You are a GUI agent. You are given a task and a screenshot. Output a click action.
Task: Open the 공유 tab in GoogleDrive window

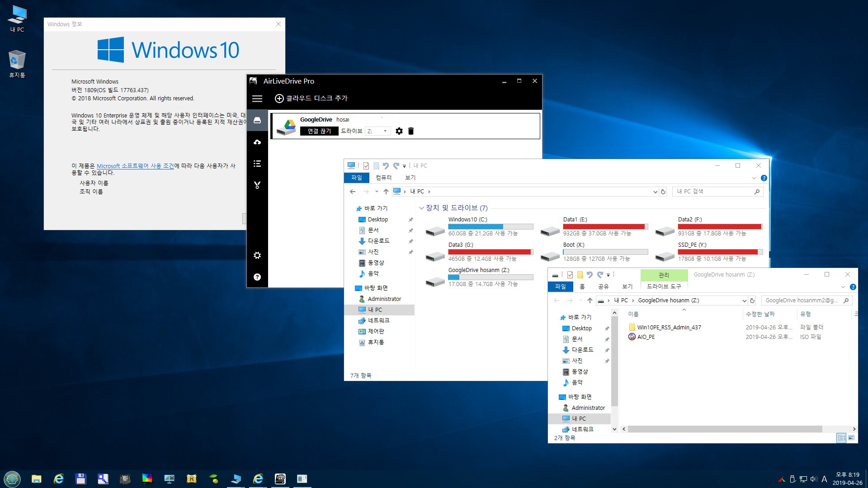(x=603, y=286)
